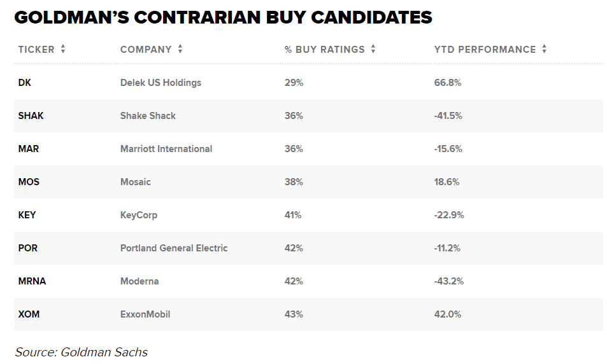Viewport: 607px width, 364px height.
Task: Click the Marriott International company name
Action: click(166, 149)
